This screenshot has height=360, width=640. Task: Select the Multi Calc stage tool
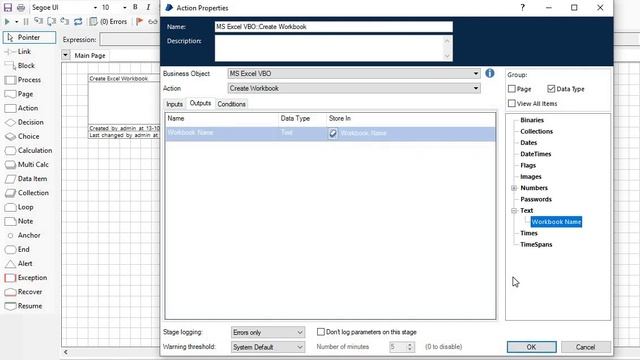click(27, 164)
